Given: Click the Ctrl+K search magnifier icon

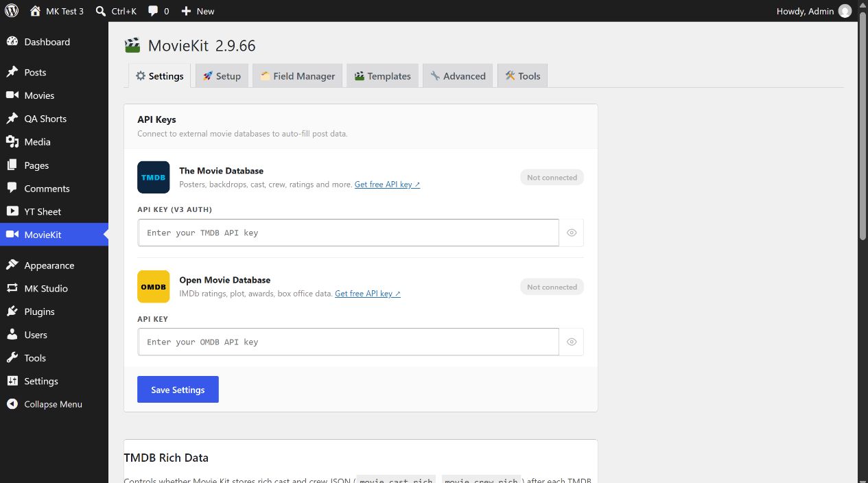Looking at the screenshot, I should (101, 11).
